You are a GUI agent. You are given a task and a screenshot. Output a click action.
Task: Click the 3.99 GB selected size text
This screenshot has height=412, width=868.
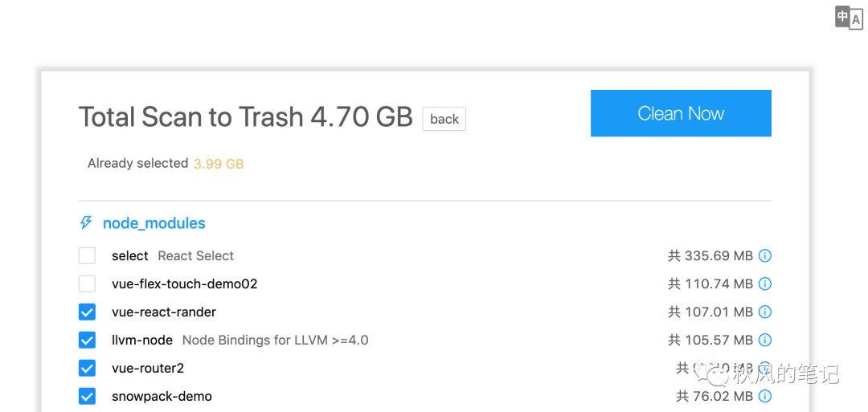[218, 165]
